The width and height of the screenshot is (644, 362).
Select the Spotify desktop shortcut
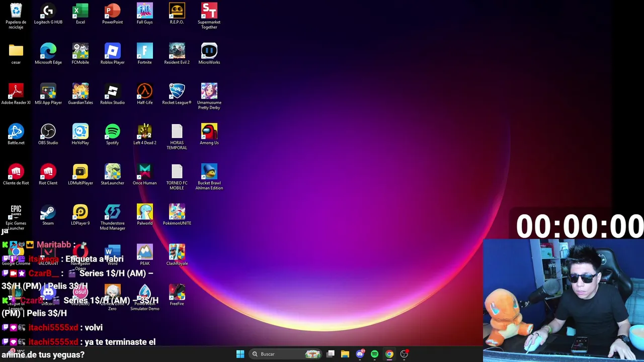(113, 134)
